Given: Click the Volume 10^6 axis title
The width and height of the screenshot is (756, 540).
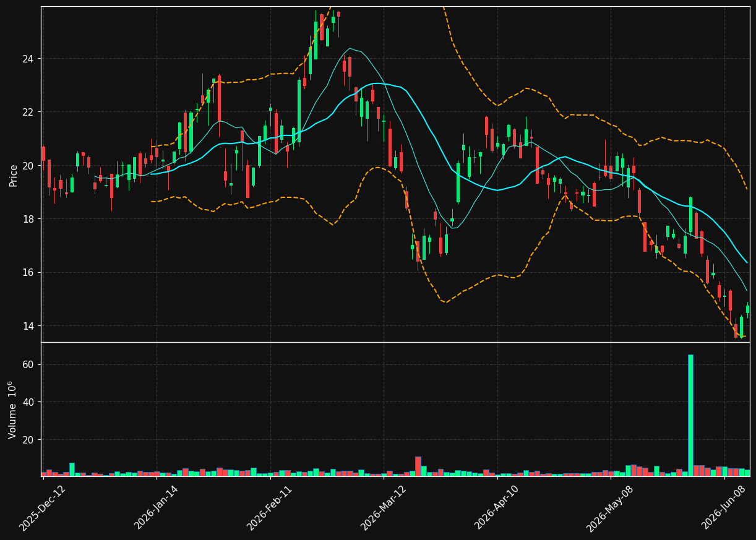Looking at the screenshot, I should point(12,409).
